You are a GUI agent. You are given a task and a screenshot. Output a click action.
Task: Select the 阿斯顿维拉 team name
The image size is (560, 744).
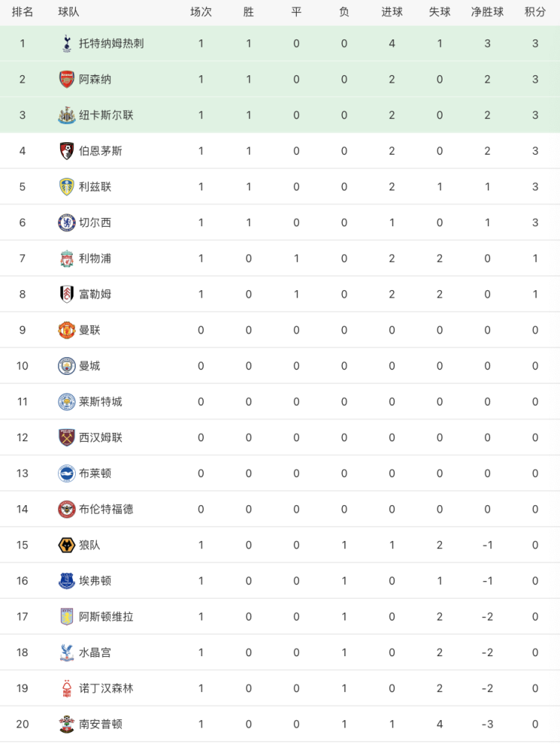[106, 616]
